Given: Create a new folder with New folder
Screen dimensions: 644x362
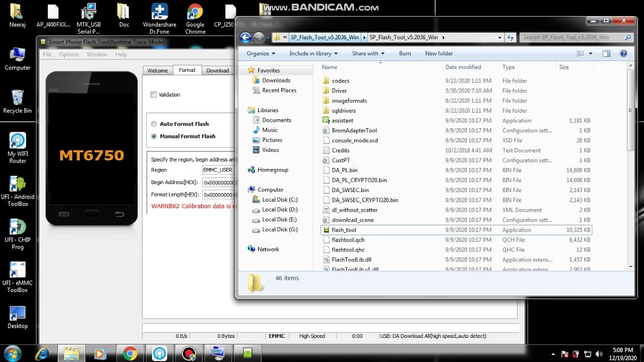Looking at the screenshot, I should pyautogui.click(x=439, y=53).
